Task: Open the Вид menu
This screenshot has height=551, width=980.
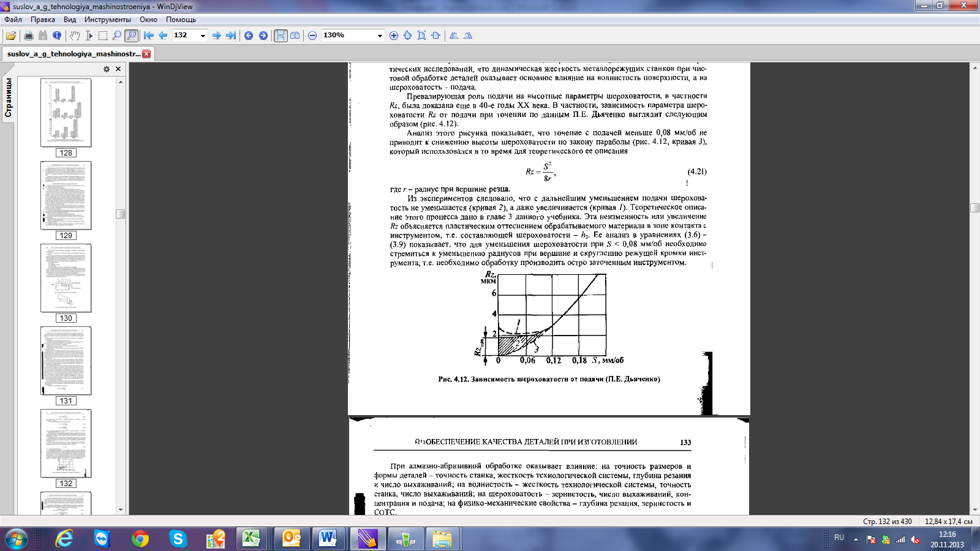Action: [70, 20]
